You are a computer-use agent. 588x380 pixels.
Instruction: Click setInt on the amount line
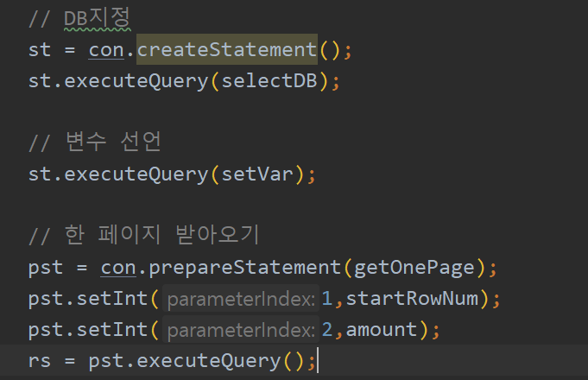111,330
